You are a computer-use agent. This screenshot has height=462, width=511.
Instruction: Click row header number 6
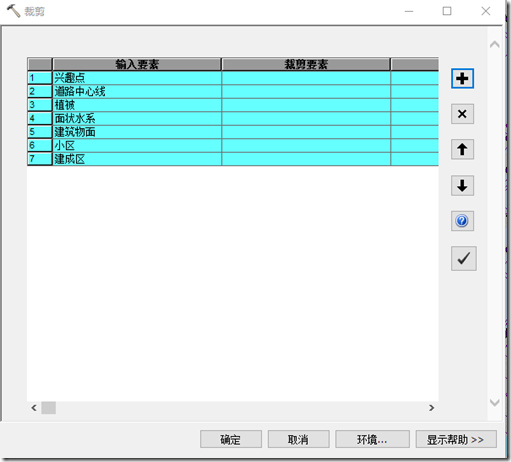point(40,146)
